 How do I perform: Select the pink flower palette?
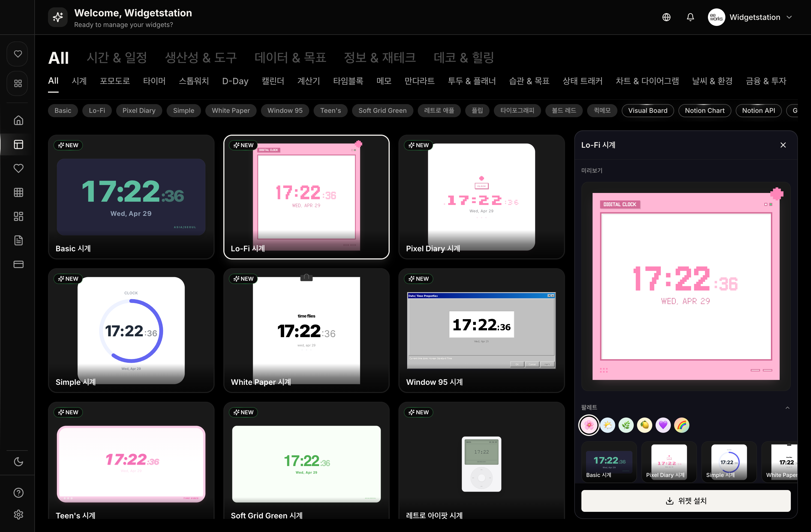tap(589, 425)
